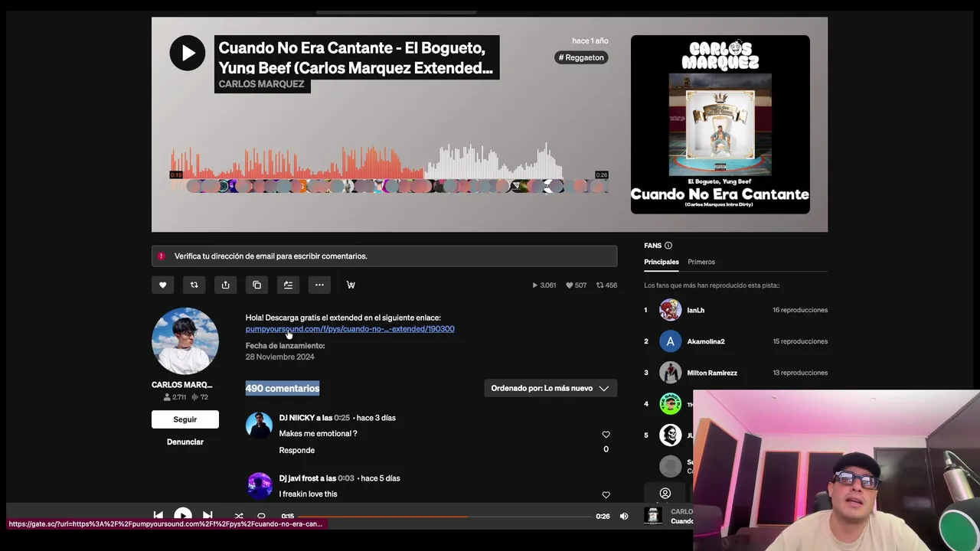Open the fourth-ranked fan's green avatar
The image size is (980, 551).
[671, 404]
